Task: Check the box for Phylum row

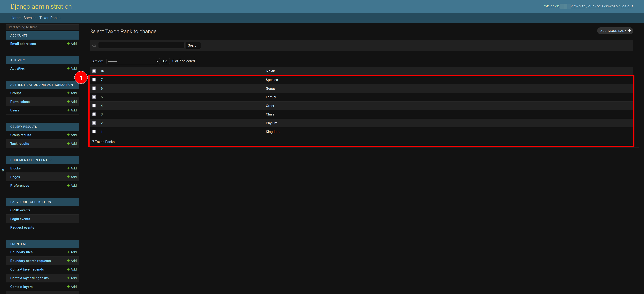Action: (94, 123)
